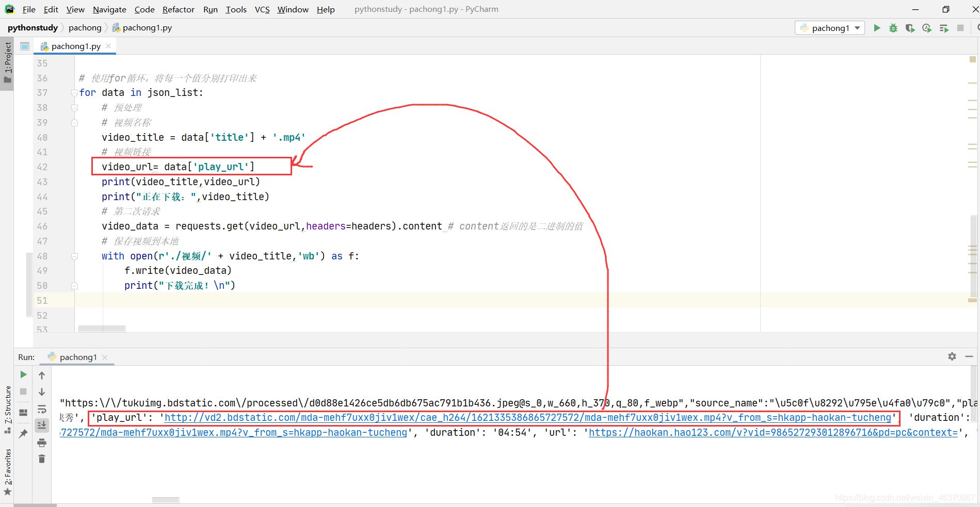The width and height of the screenshot is (980, 507).
Task: Open the Refactor menu
Action: tap(178, 9)
